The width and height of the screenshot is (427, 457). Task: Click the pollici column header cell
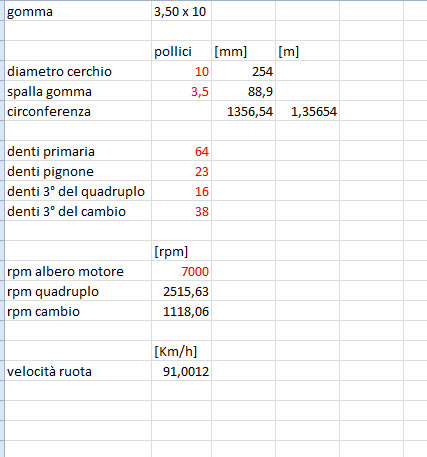[x=181, y=51]
